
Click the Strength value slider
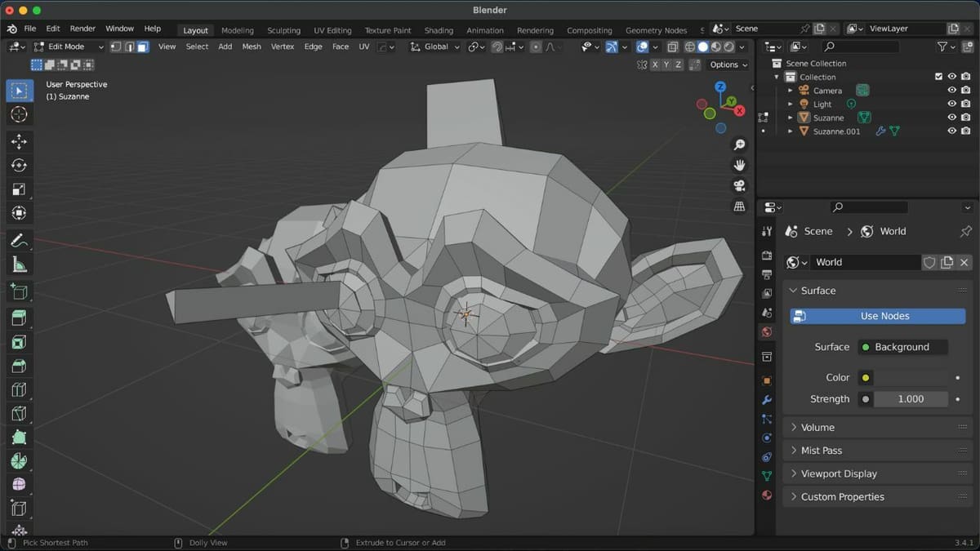(911, 399)
